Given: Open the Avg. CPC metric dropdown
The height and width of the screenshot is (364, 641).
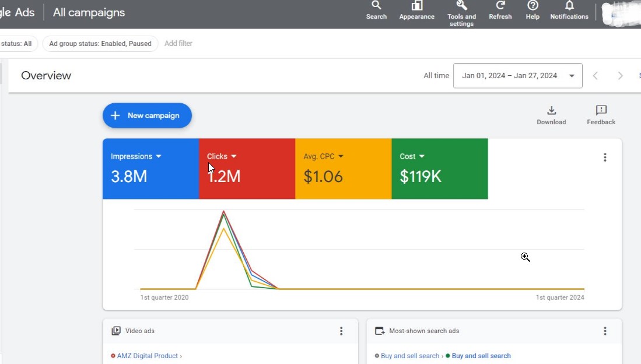Looking at the screenshot, I should (x=341, y=156).
